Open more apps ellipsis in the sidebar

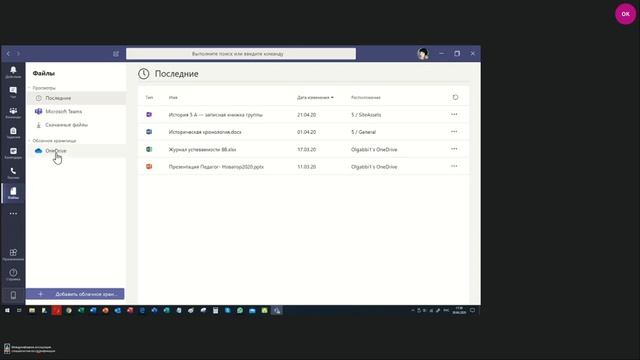pos(13,213)
